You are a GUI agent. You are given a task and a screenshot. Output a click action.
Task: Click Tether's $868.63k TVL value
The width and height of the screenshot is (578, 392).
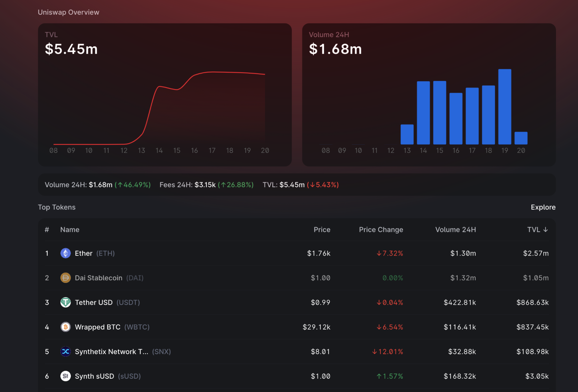click(x=533, y=302)
